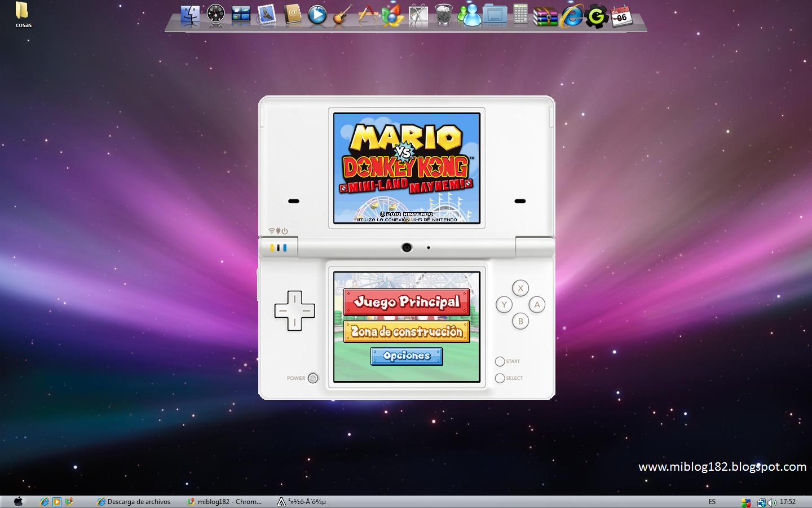Click the Mario vs Donkey Kong title screen

pyautogui.click(x=407, y=168)
